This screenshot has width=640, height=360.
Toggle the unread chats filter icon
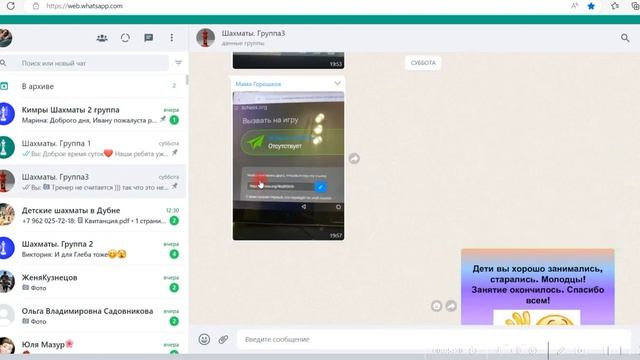click(x=178, y=63)
